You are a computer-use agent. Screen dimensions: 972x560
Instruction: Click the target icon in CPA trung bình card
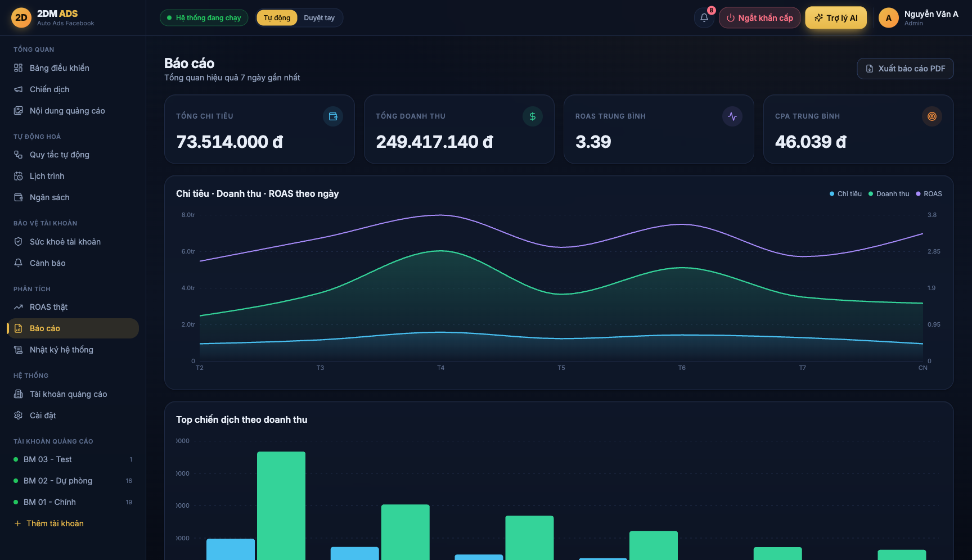(932, 116)
